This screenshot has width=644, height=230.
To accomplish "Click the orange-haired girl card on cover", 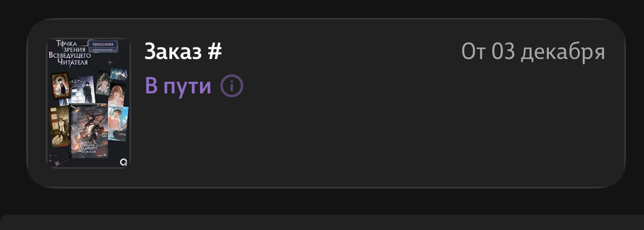I will point(117,95).
